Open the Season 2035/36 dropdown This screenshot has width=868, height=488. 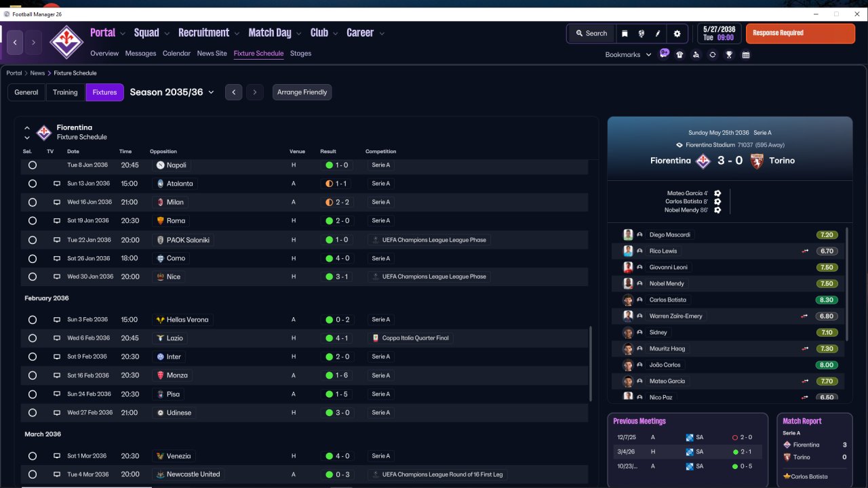[x=172, y=92]
